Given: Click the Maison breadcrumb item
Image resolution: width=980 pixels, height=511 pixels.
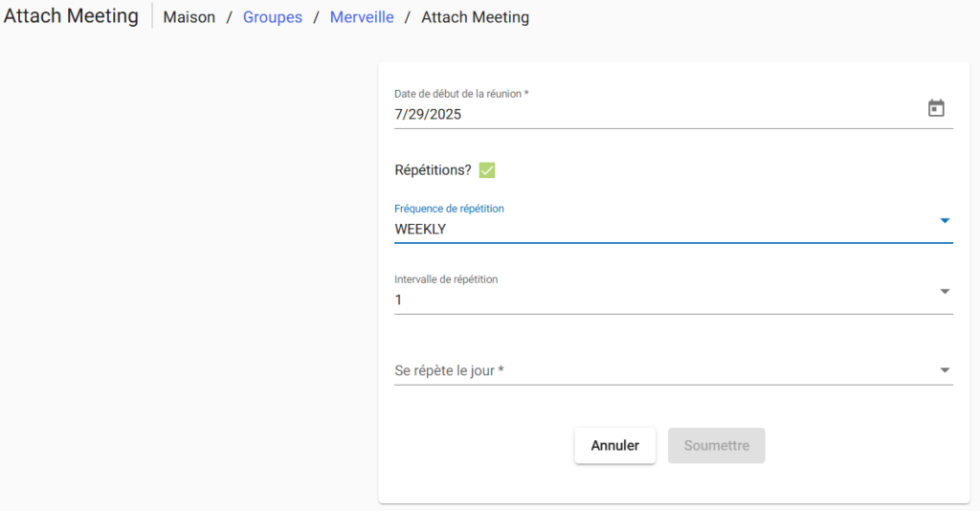Looking at the screenshot, I should point(189,17).
